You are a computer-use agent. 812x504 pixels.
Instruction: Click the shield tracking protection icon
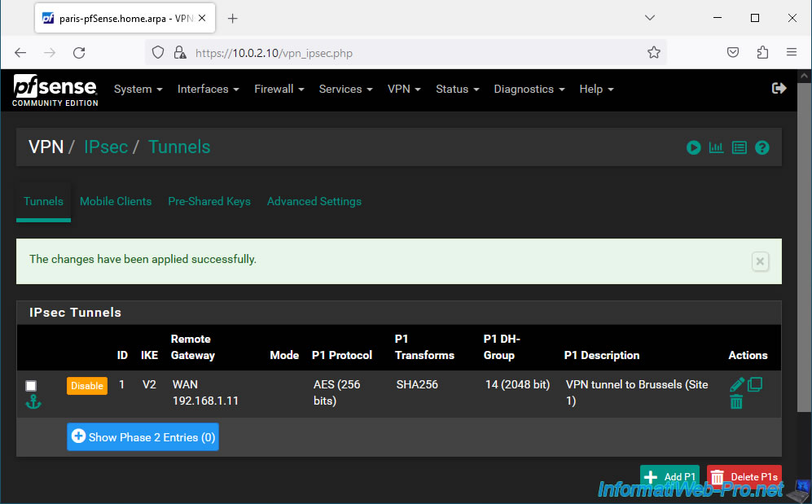click(158, 53)
